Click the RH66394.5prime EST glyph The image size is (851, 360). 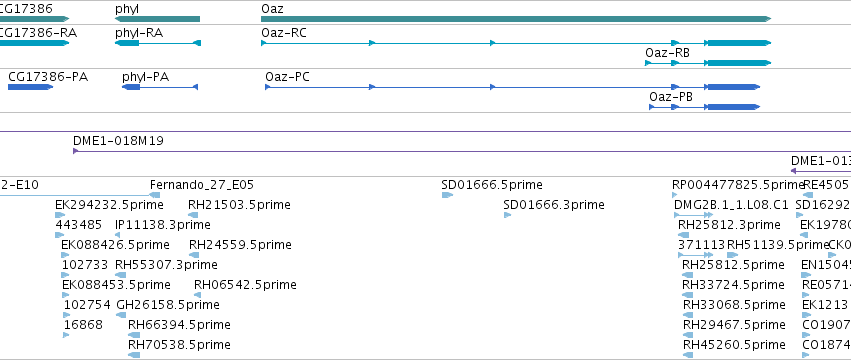coord(134,335)
